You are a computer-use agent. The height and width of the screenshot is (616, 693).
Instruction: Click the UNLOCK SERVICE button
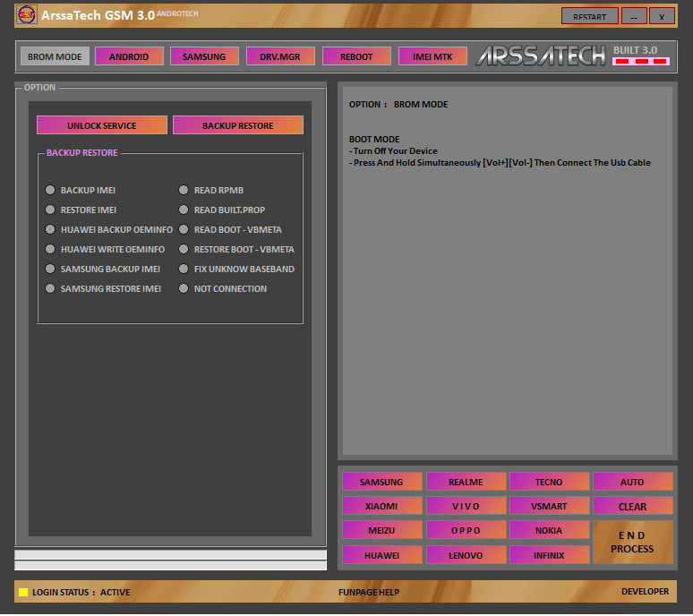click(x=102, y=125)
